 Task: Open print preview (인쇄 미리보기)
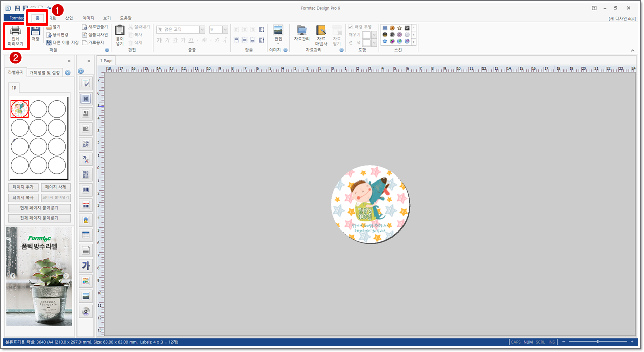pyautogui.click(x=15, y=36)
